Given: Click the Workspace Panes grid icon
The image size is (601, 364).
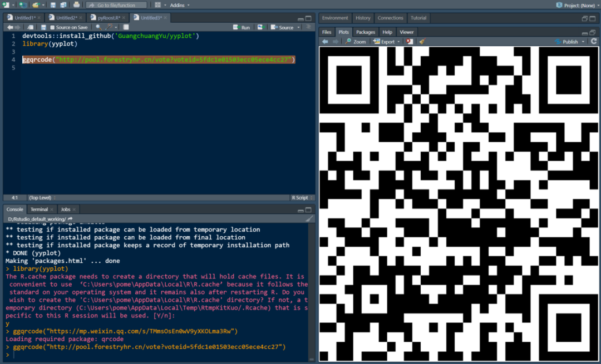Looking at the screenshot, I should (157, 5).
